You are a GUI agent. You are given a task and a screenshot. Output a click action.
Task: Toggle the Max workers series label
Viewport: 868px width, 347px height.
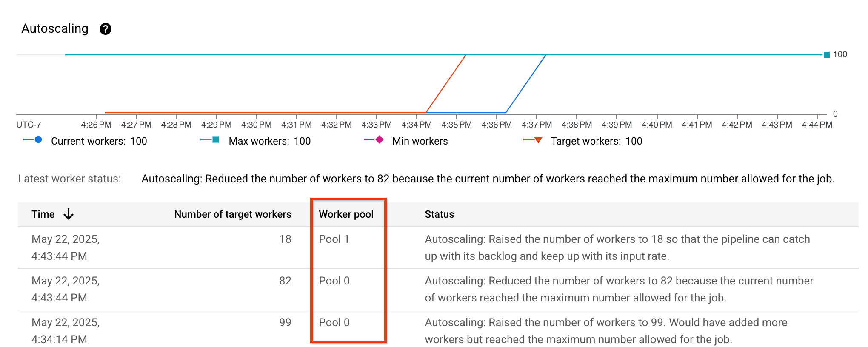[x=269, y=141]
